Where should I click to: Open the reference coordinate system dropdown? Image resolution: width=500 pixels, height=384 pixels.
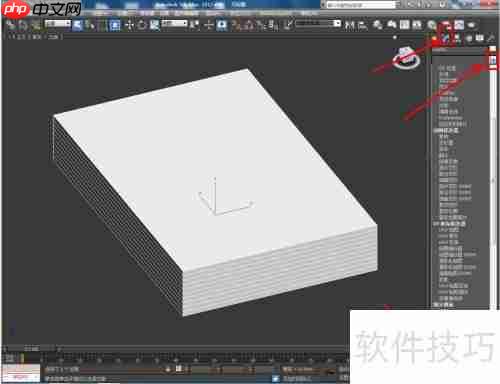(174, 23)
